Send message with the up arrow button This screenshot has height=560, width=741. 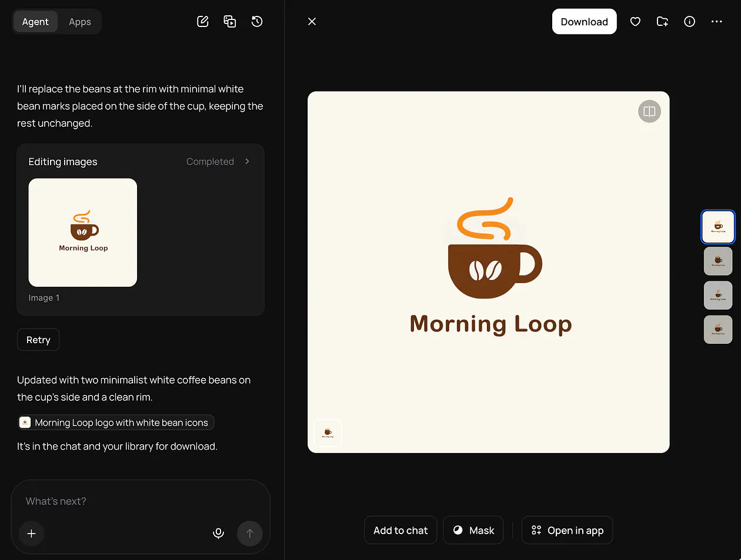point(250,534)
